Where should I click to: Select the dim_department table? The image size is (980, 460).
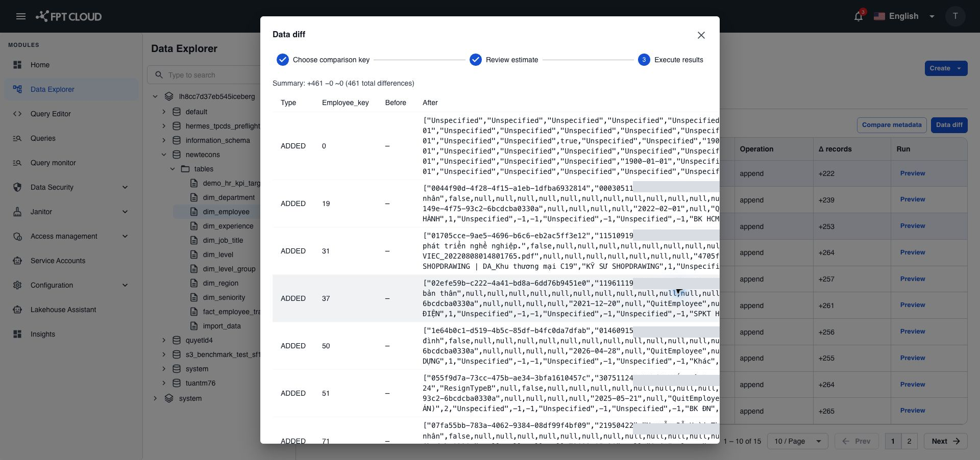(x=229, y=197)
